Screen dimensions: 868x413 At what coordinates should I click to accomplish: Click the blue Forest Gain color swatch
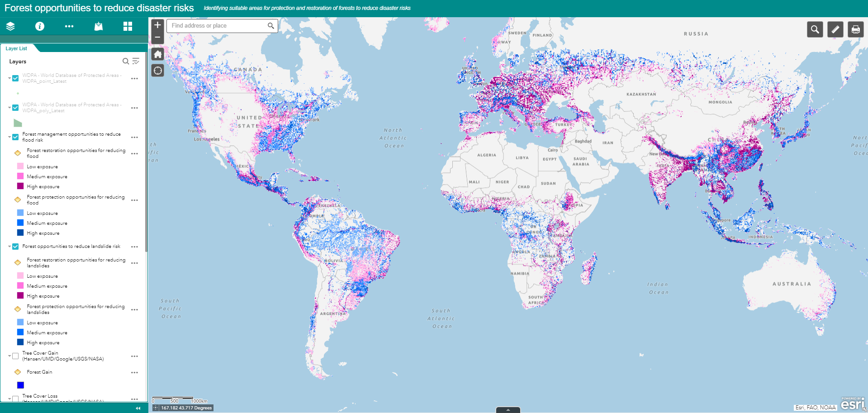(x=20, y=385)
